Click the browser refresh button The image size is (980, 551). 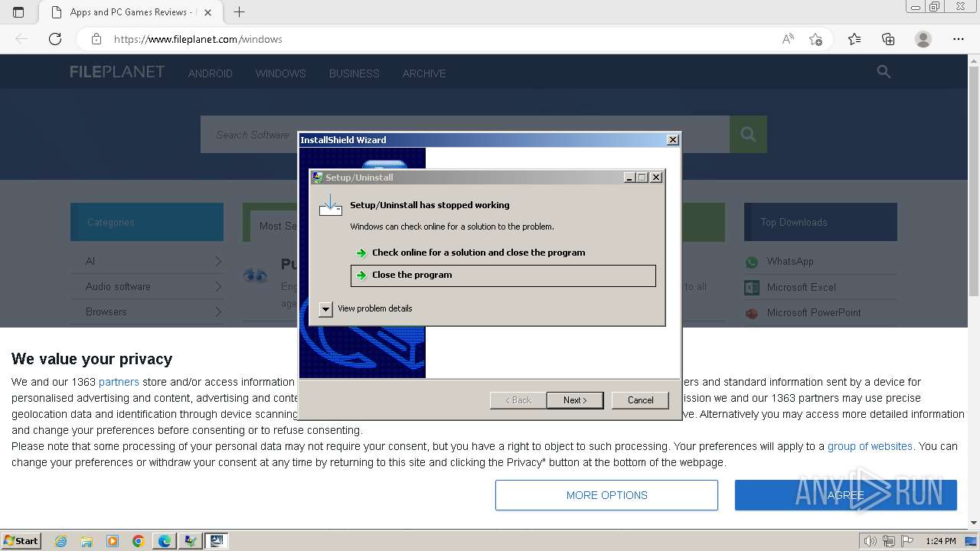[55, 39]
